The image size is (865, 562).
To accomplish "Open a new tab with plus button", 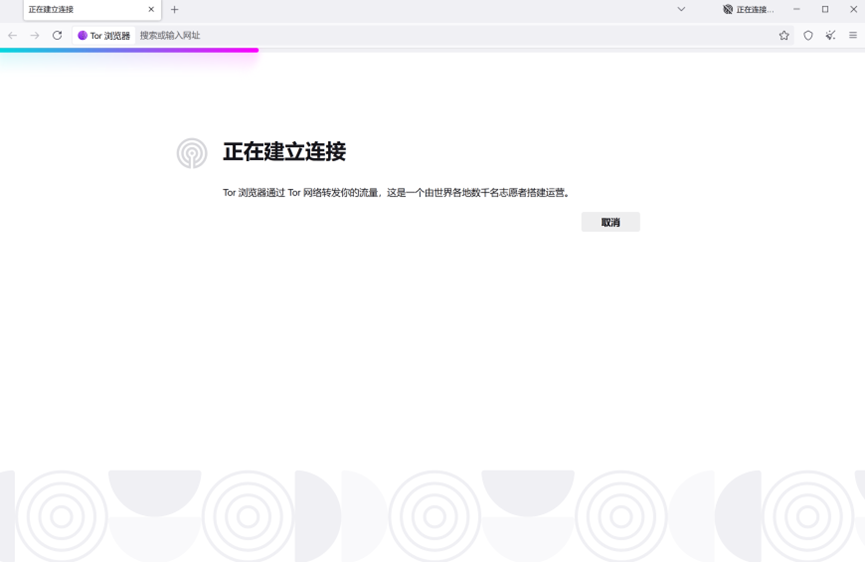I will (174, 9).
